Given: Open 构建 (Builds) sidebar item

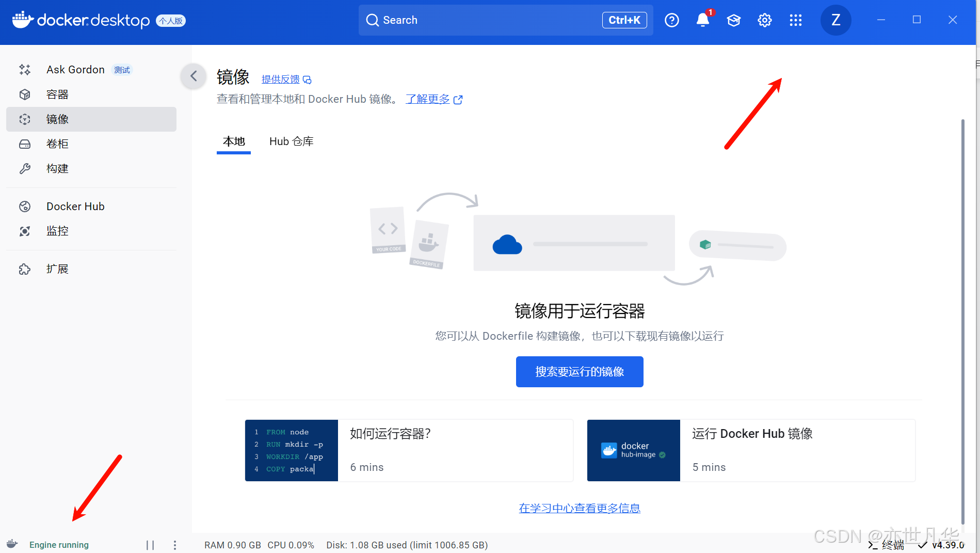Looking at the screenshot, I should click(91, 169).
